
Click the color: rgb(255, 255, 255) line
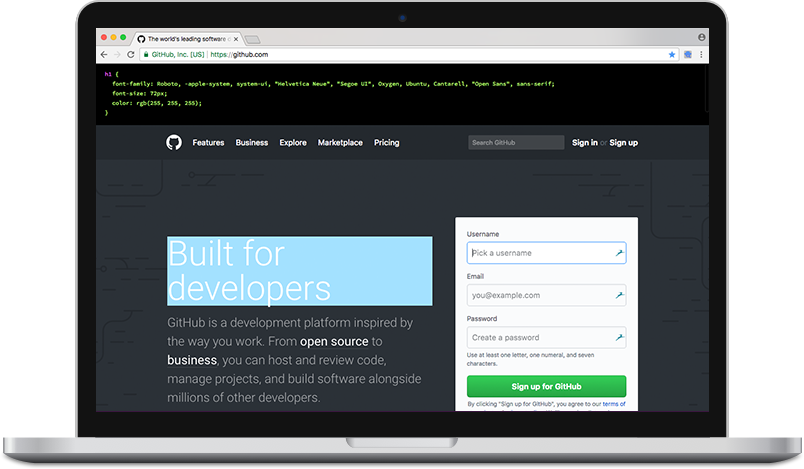[x=157, y=103]
